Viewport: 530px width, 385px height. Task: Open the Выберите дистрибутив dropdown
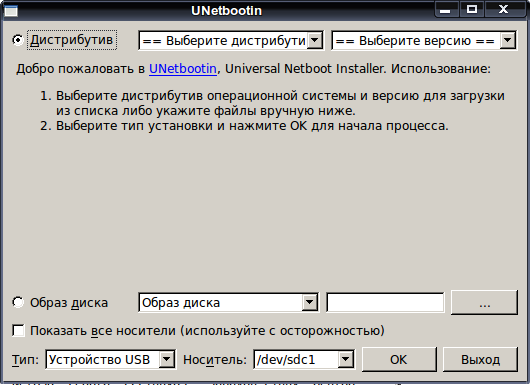pos(231,41)
